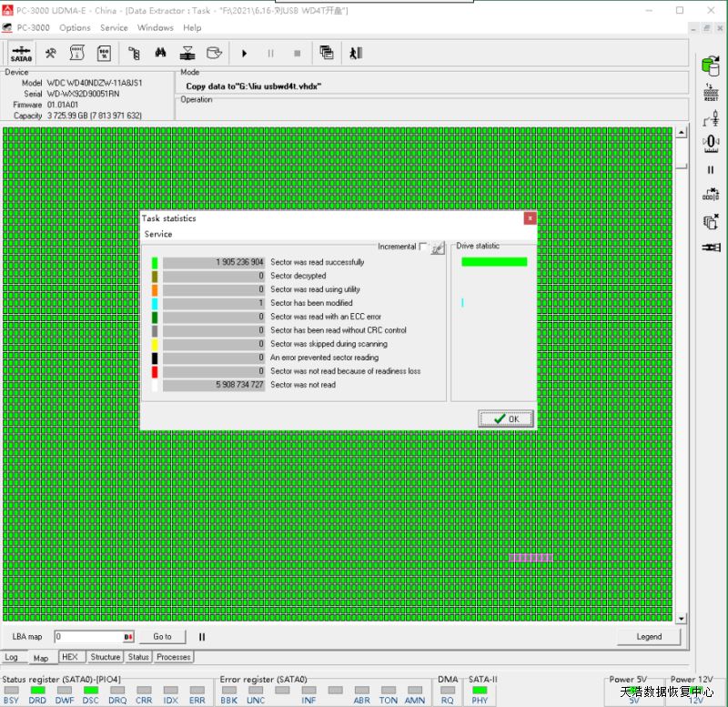Open the crossed hammers utility tool

(x=51, y=54)
